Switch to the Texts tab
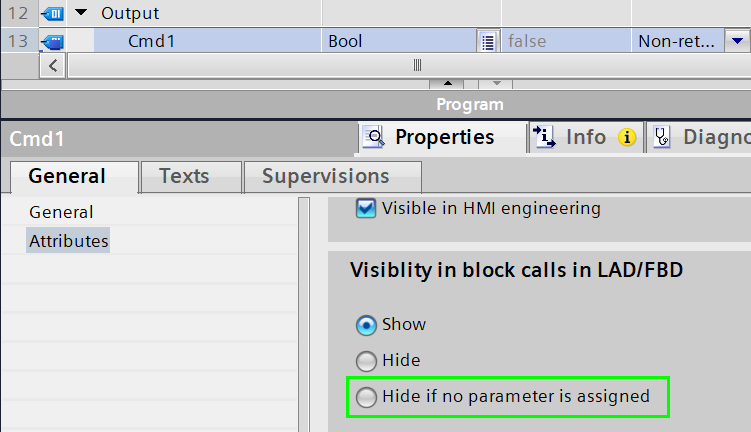751x432 pixels. tap(184, 176)
